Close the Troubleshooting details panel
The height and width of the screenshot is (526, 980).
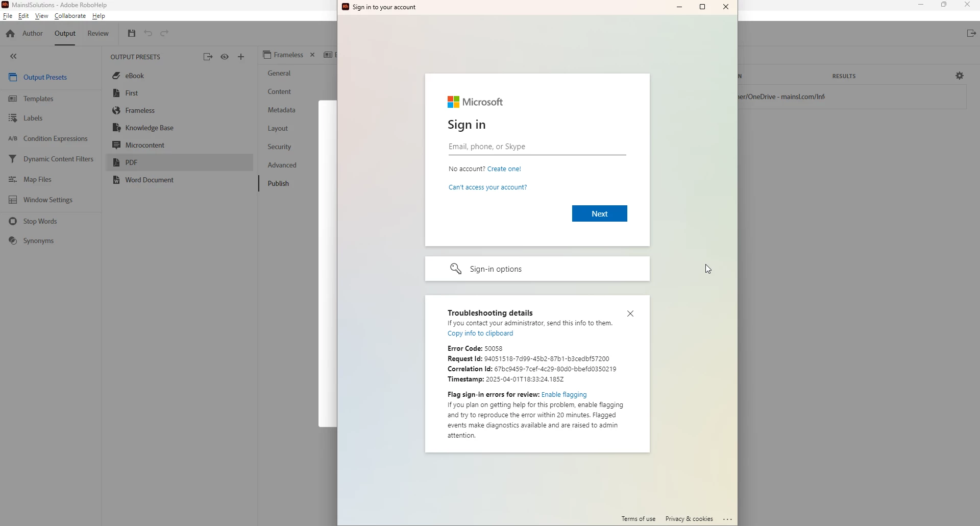[631, 315]
